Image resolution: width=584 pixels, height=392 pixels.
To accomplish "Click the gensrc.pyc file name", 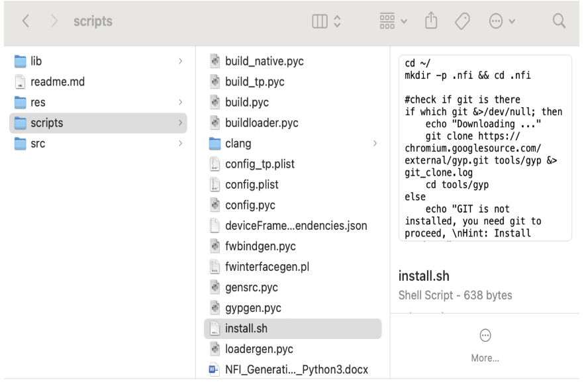I will point(252,287).
